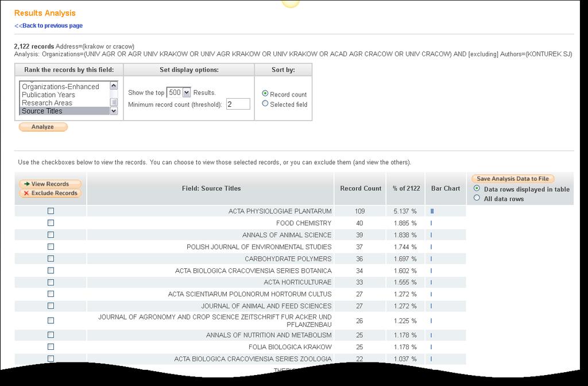This screenshot has height=386, width=588.
Task: Check the Annals of Animal Science row
Action: point(51,235)
